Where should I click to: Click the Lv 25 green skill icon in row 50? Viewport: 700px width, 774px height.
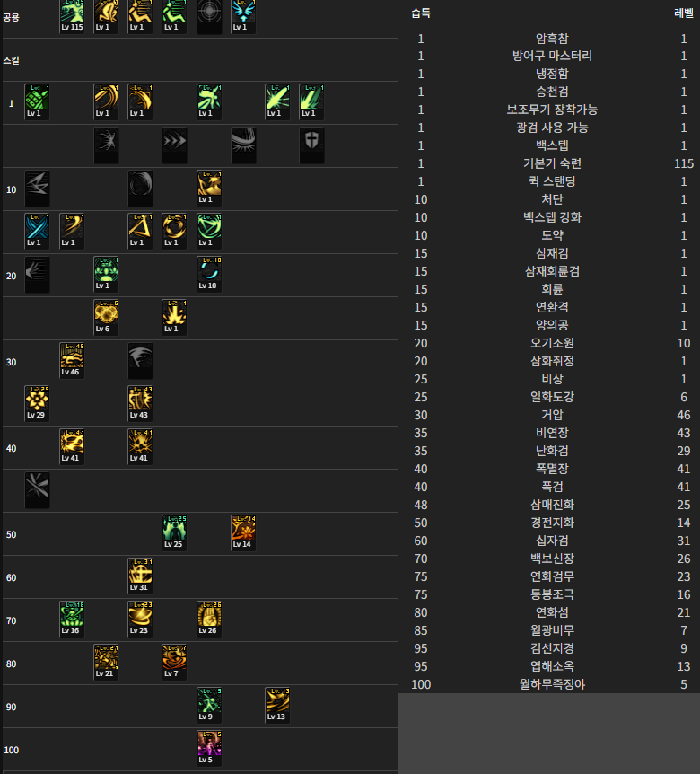coord(174,533)
